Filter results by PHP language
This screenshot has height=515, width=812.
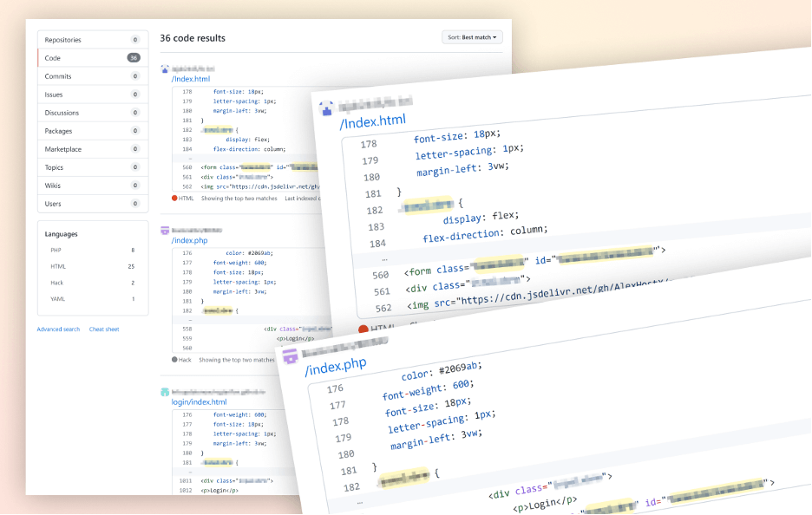click(x=56, y=250)
